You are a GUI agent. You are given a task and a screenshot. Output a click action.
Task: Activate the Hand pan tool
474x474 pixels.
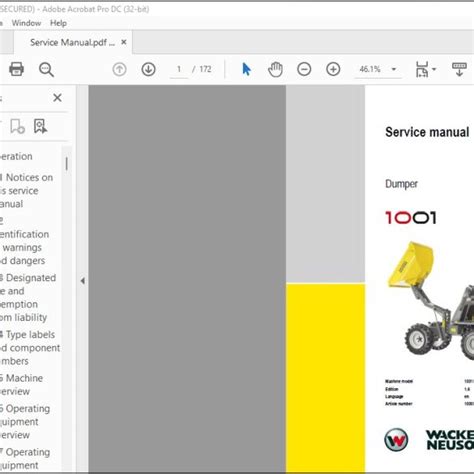(275, 69)
